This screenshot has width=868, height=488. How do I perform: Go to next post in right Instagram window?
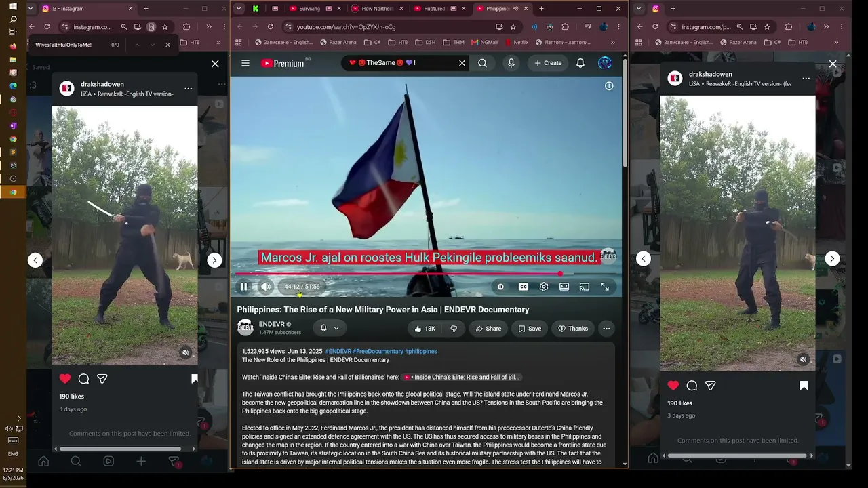point(832,258)
